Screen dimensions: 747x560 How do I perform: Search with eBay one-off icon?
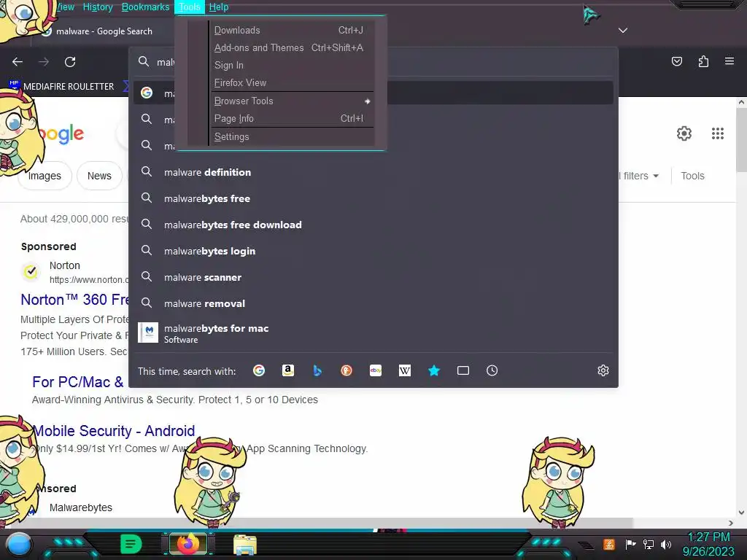[x=376, y=370]
